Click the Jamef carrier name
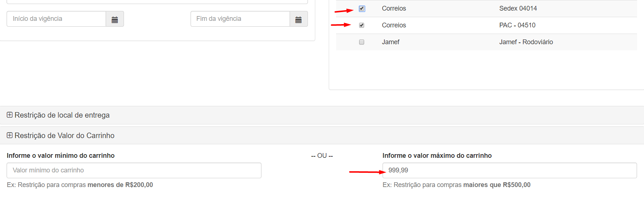The image size is (644, 202). tap(391, 42)
